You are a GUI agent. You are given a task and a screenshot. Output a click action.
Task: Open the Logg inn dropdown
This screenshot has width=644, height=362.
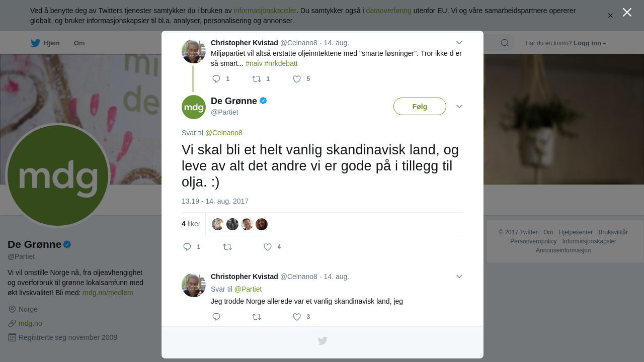[590, 43]
